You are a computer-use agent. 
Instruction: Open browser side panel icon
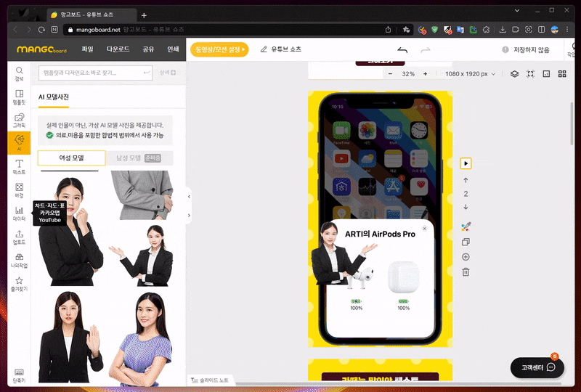click(541, 30)
